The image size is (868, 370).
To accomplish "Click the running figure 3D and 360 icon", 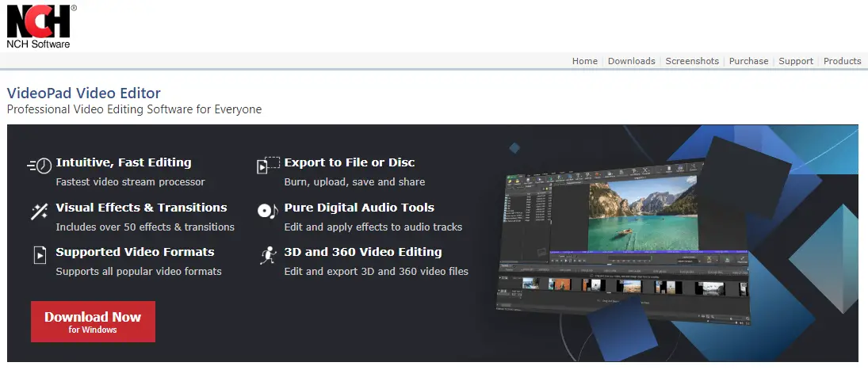I will click(268, 256).
